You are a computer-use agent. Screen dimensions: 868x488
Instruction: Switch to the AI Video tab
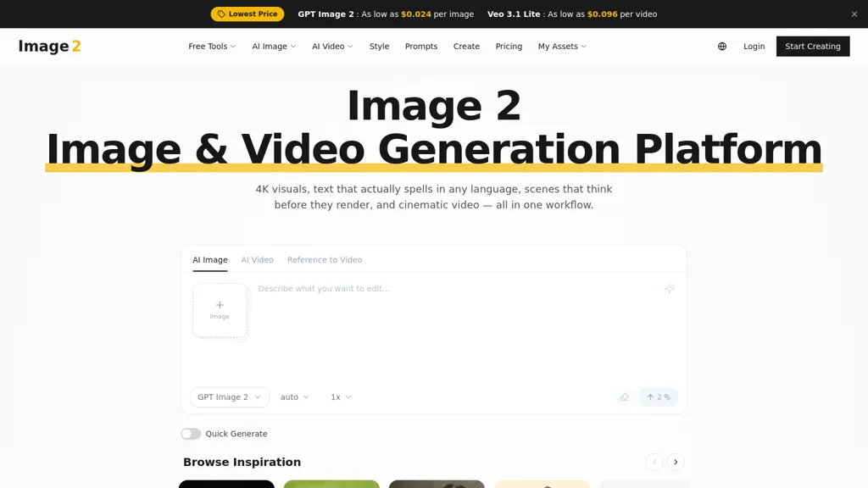click(x=258, y=260)
